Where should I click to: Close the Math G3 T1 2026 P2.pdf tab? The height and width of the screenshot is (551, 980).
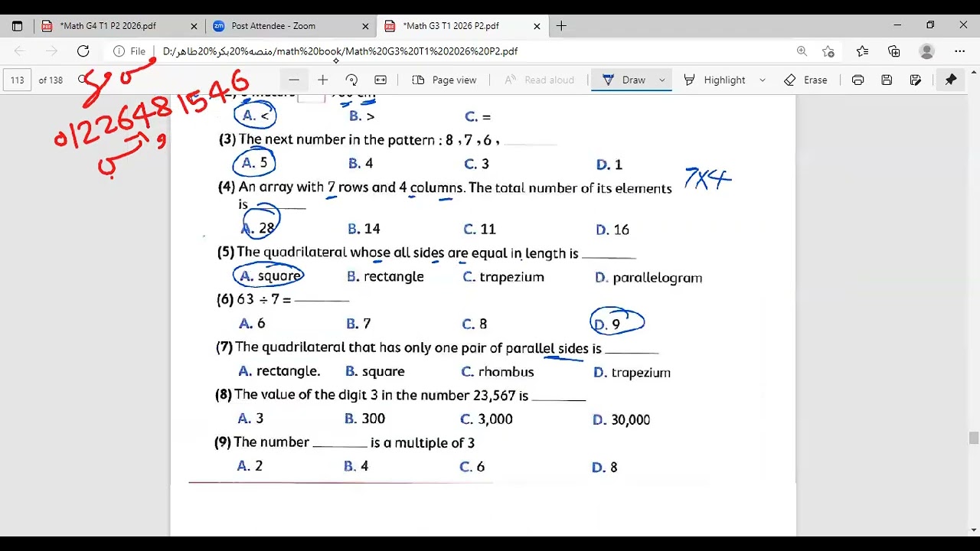pos(537,26)
